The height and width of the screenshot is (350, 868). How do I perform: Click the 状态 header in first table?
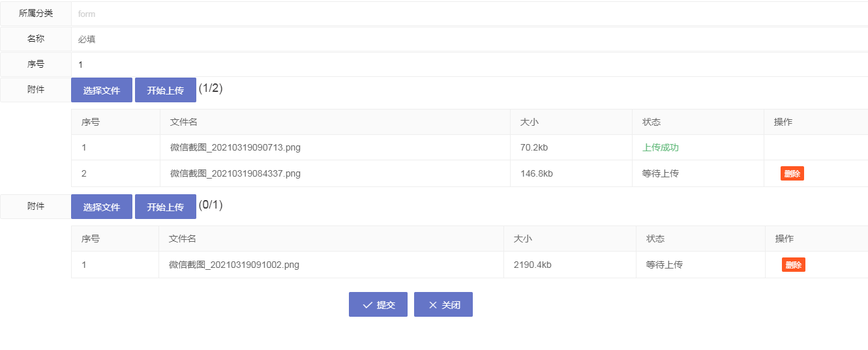651,122
